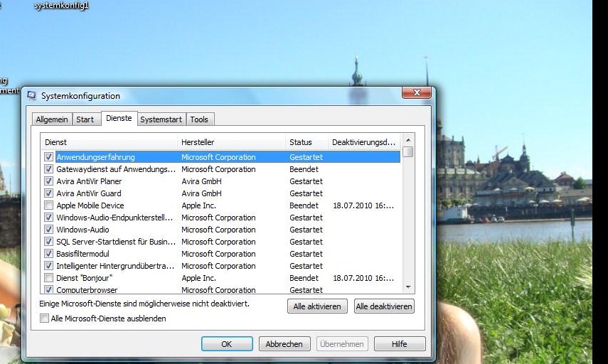
Task: Enable the Dienst "Bonjour" checkbox
Action: tap(48, 278)
